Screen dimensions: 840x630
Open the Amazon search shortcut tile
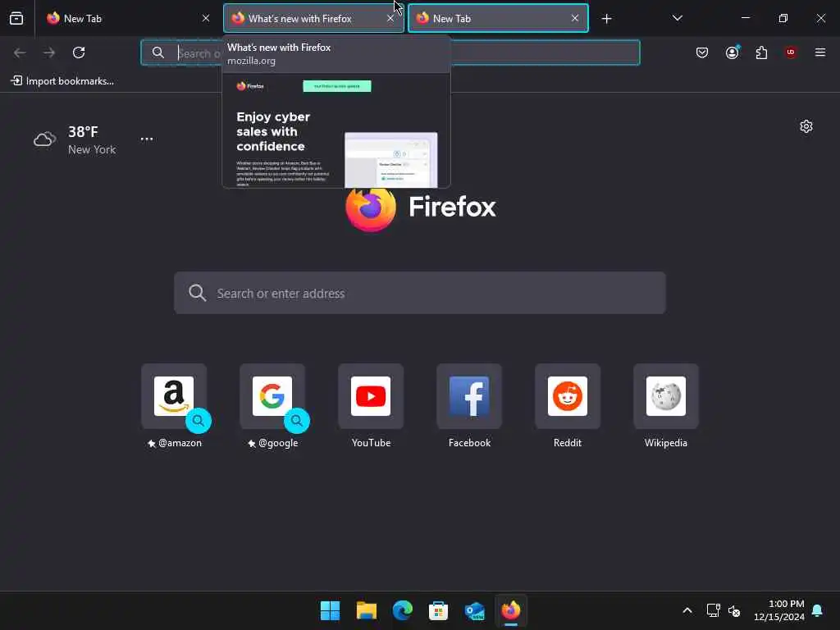(174, 396)
